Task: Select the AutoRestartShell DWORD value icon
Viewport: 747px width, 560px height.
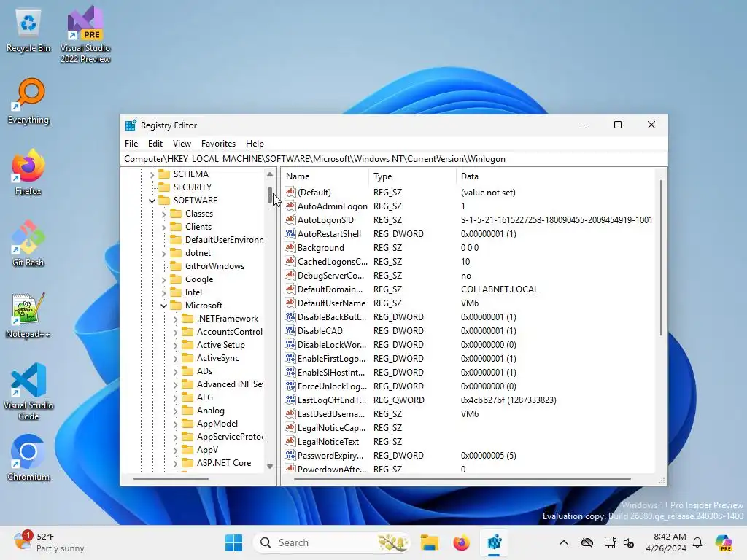Action: point(290,233)
